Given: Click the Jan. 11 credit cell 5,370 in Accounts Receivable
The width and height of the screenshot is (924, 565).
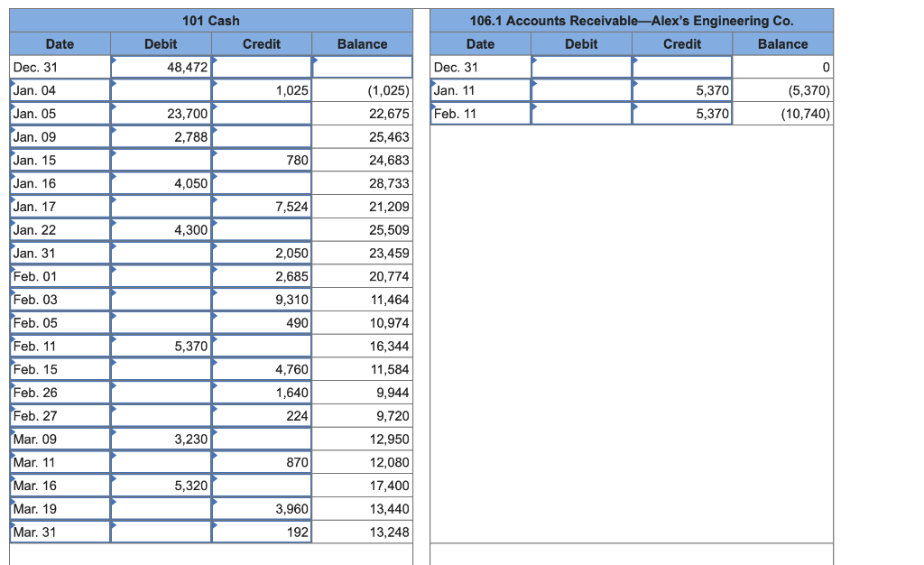Looking at the screenshot, I should tap(682, 90).
